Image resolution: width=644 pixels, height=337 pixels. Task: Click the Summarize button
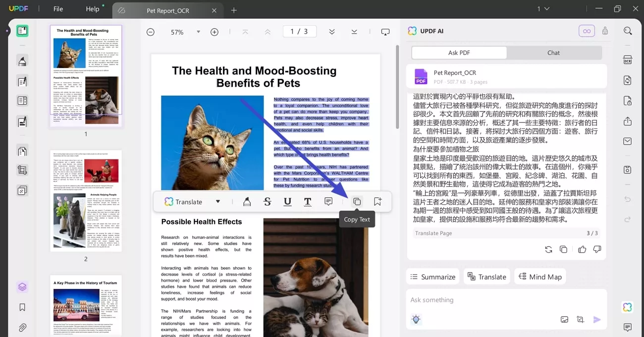(x=433, y=277)
